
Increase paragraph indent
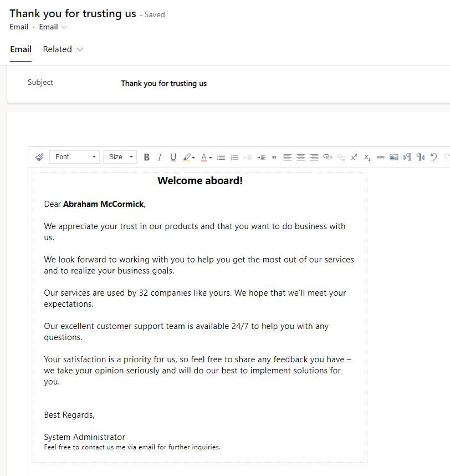click(261, 157)
